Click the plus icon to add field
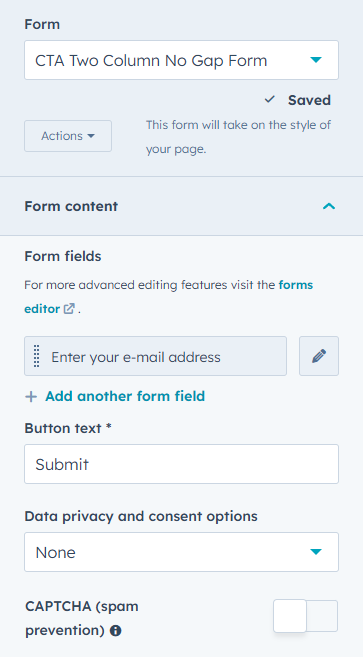 pyautogui.click(x=31, y=396)
